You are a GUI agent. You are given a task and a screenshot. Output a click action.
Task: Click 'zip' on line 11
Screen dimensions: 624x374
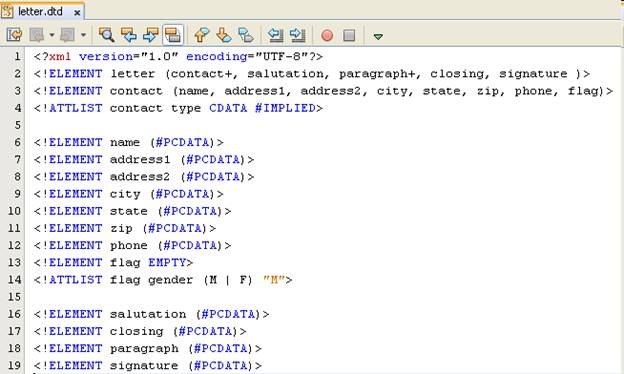click(121, 228)
